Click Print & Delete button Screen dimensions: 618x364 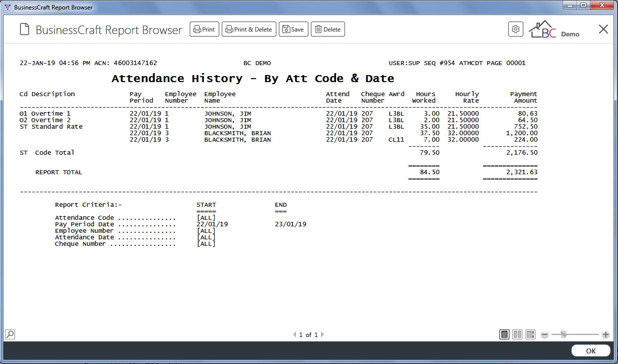249,30
